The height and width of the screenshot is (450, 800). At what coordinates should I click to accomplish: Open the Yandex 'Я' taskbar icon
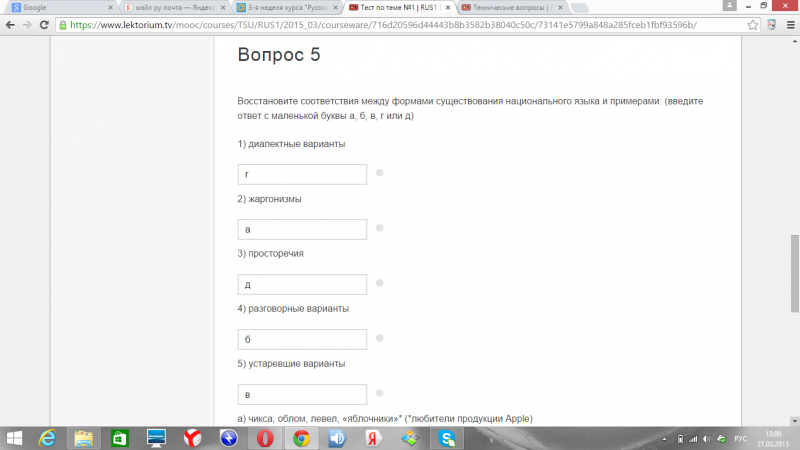click(x=373, y=438)
